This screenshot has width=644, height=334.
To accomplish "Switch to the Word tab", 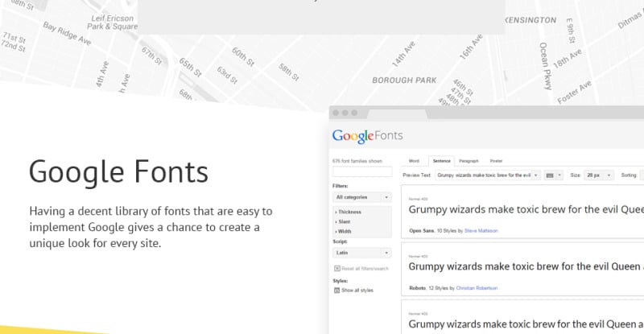I will pos(414,161).
